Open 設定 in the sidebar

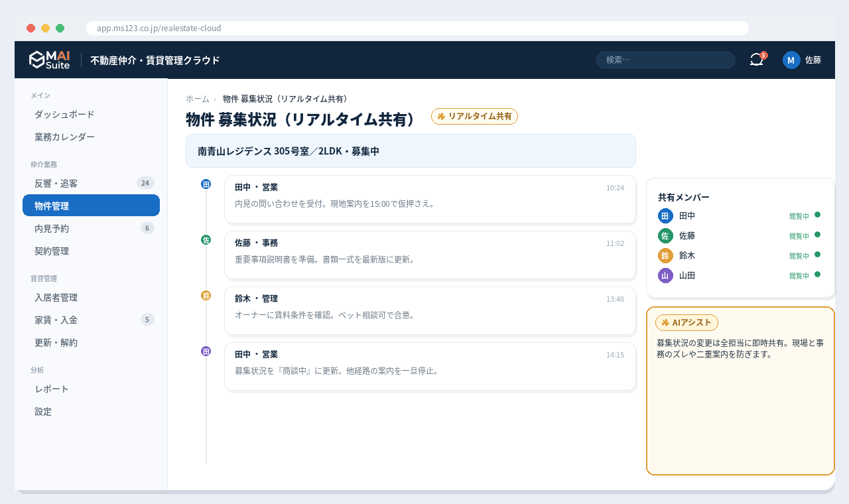91,412
